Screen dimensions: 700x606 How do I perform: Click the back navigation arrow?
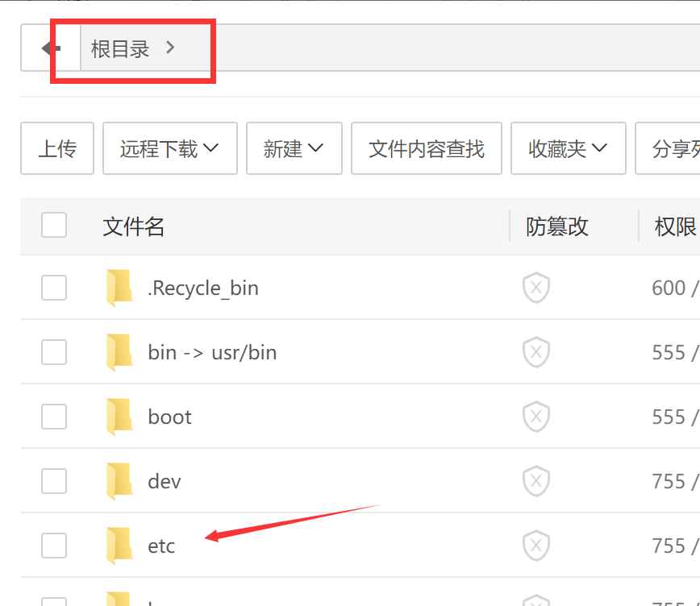pos(50,47)
